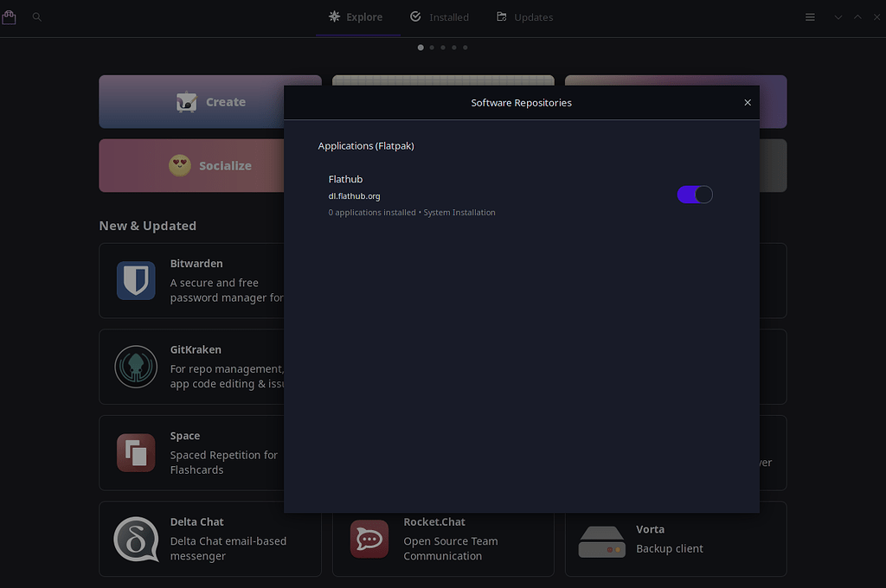Switch to the Explore tab

click(x=357, y=16)
